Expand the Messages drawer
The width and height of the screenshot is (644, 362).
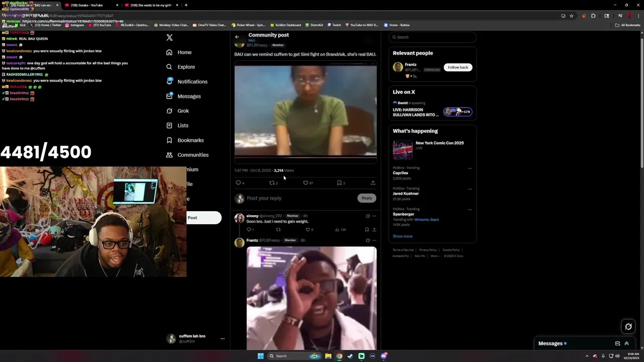pos(626,343)
